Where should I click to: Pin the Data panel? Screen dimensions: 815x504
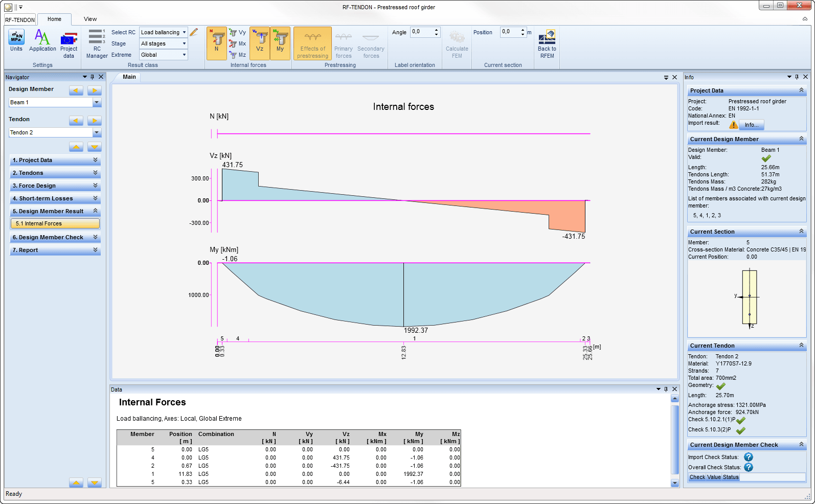pos(666,389)
